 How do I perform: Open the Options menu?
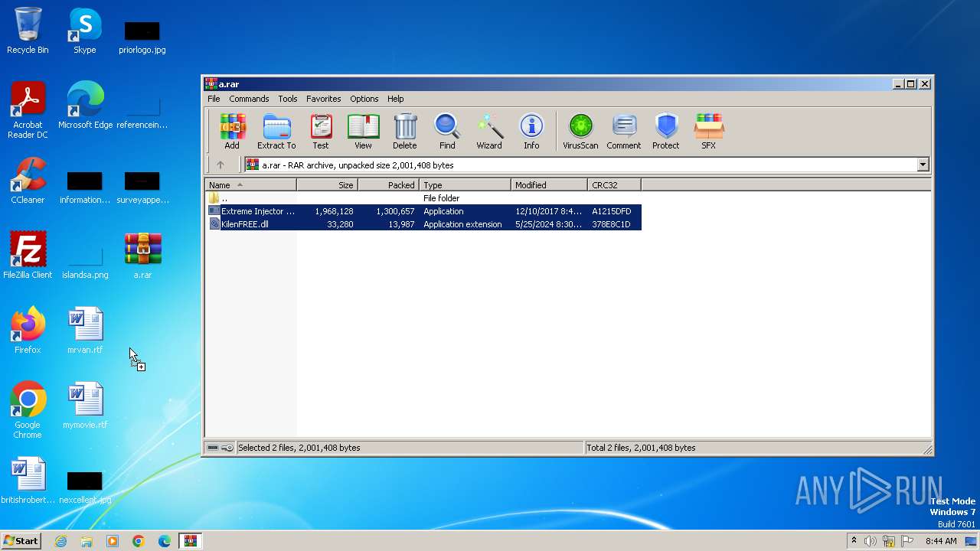point(364,99)
